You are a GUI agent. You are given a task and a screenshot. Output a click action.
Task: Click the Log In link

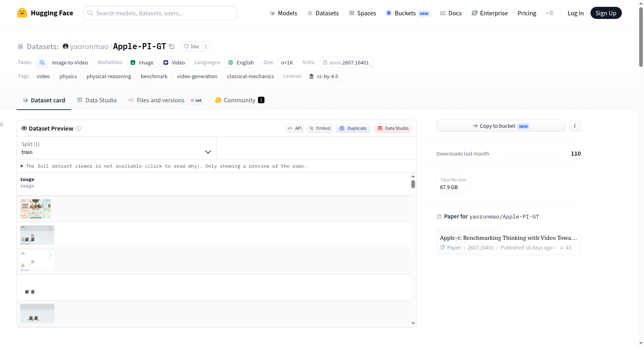pos(576,13)
